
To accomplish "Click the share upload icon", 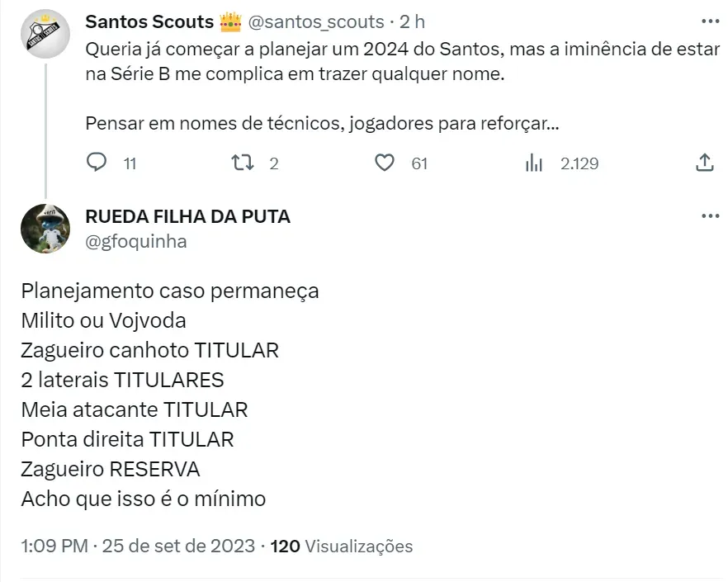I will tap(704, 163).
